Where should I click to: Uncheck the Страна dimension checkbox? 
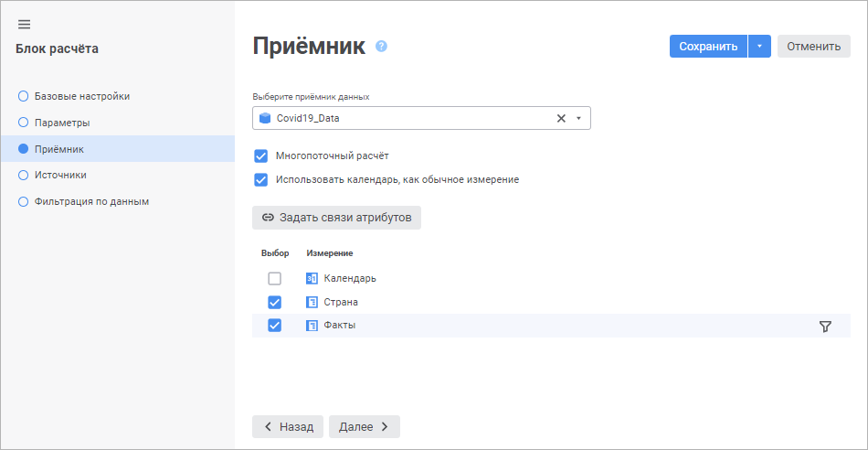(274, 302)
